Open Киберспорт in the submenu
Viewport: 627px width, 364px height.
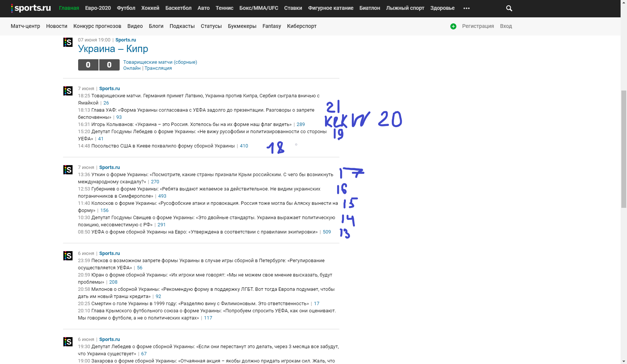302,26
